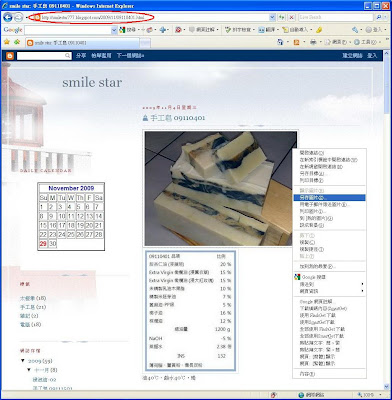This screenshot has width=392, height=400.
Task: Click the orange Blogger logo in navbar
Action: coord(10,56)
